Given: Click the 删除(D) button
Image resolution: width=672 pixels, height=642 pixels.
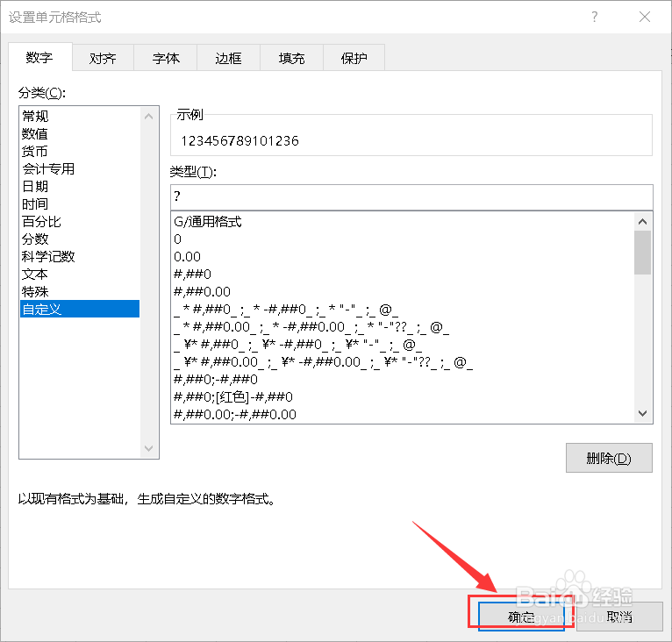Looking at the screenshot, I should coord(609,458).
